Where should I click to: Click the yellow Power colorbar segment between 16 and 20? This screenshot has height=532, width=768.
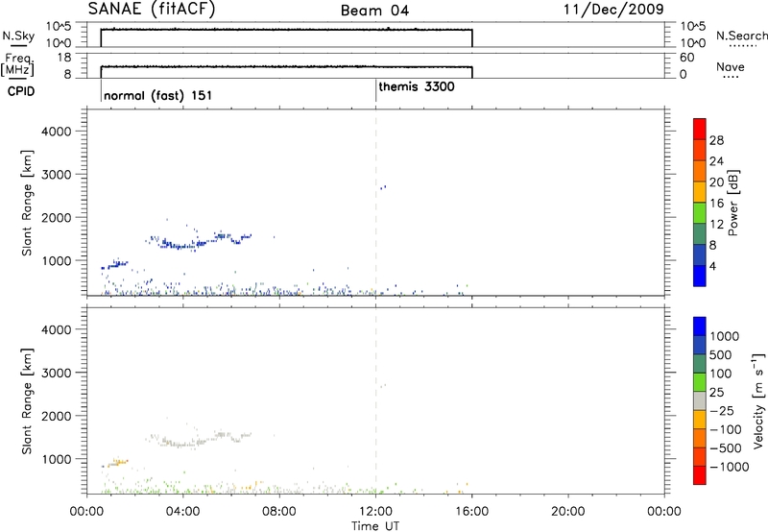click(700, 192)
